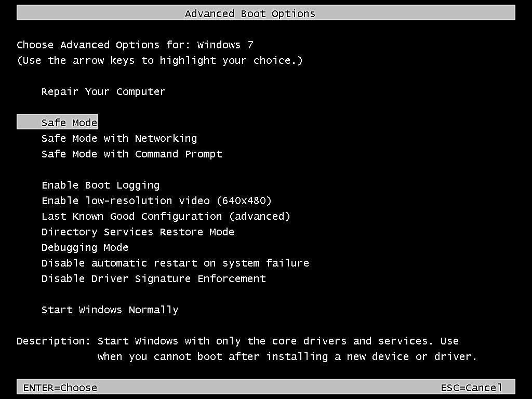Viewport: 532px width, 399px height.
Task: Choose Repair Your Computer
Action: pos(103,91)
